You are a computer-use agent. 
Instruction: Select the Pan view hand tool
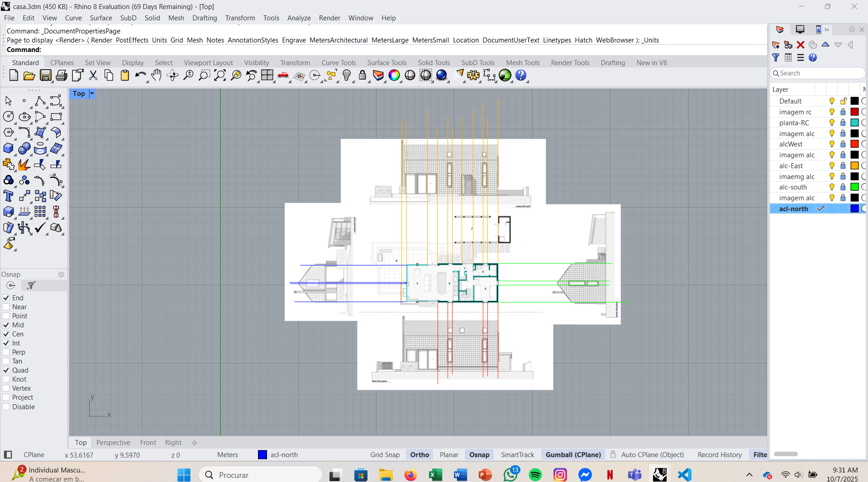click(x=157, y=76)
